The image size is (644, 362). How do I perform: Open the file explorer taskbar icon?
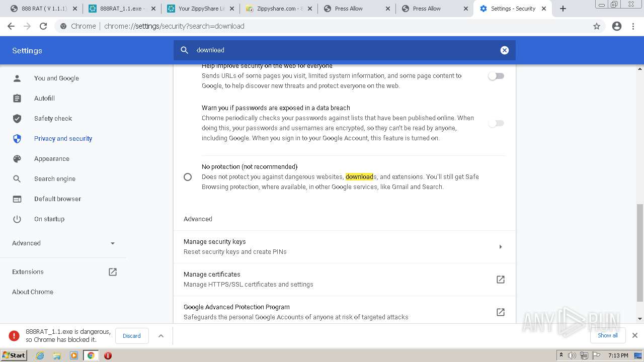[57, 355]
